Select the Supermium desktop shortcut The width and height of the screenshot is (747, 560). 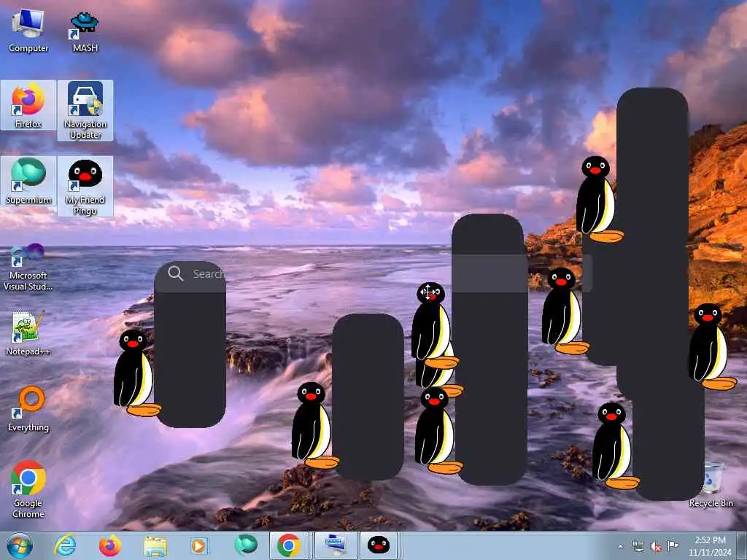(x=28, y=181)
